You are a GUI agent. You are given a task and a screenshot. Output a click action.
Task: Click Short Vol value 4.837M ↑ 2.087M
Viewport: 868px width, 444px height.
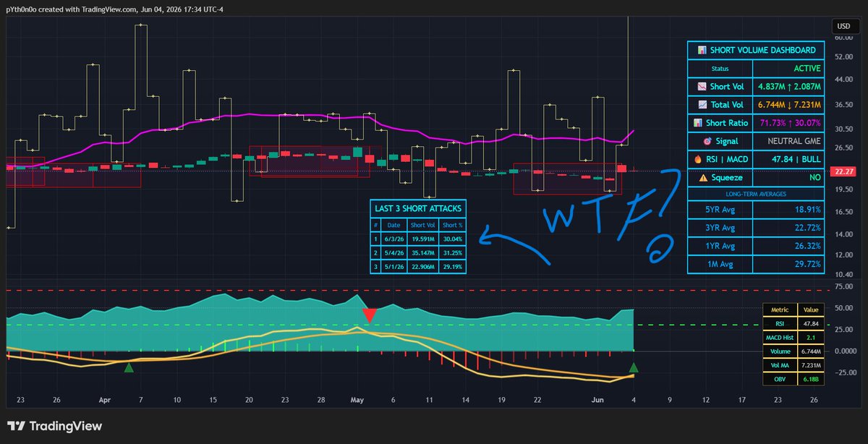point(788,87)
